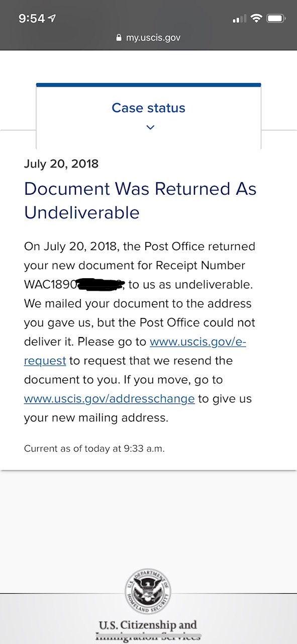297x644 pixels.
Task: Open the www.uscis.gov/e-request link
Action: coord(135,351)
